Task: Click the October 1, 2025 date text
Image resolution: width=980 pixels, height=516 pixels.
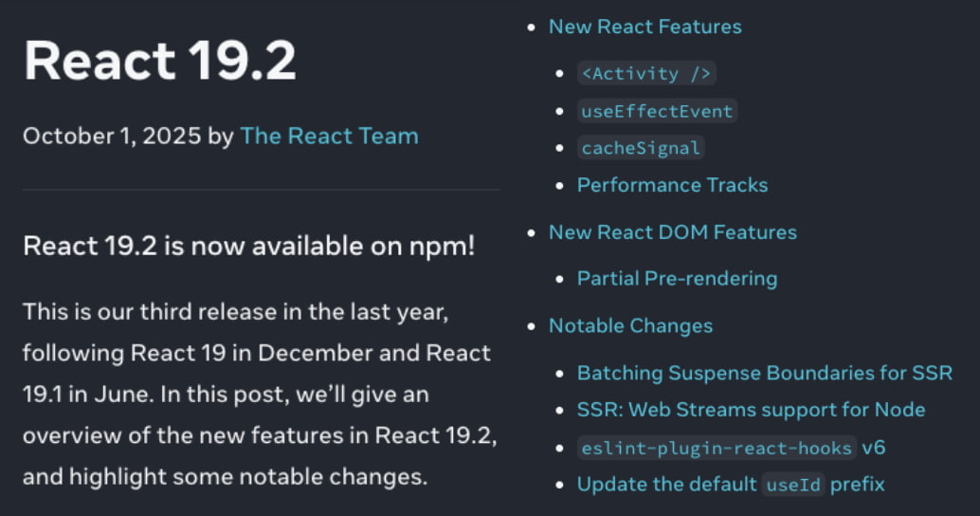Action: point(112,136)
